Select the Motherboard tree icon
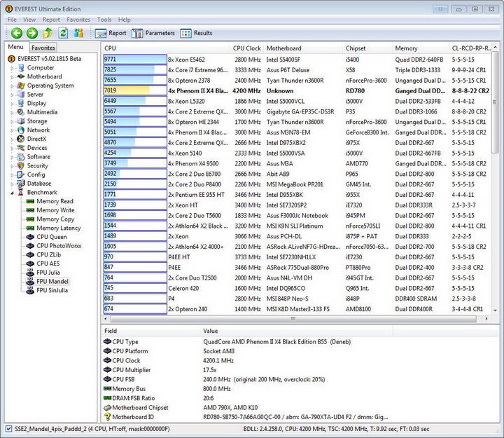Viewport: 504px width, 438px height. [x=21, y=76]
